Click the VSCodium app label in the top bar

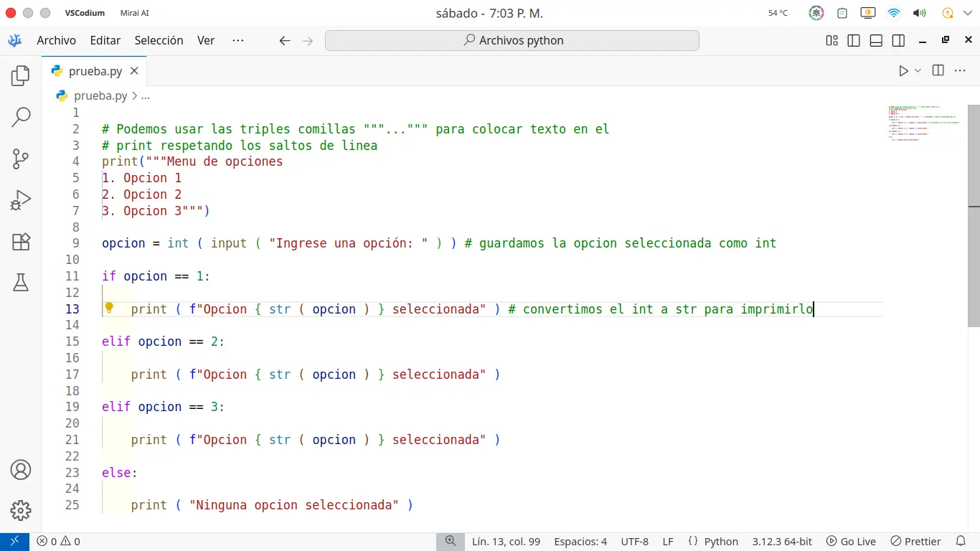(x=85, y=13)
